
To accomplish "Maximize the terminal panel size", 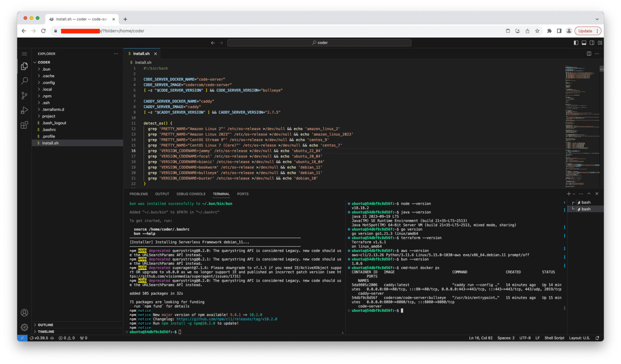I will (x=589, y=194).
